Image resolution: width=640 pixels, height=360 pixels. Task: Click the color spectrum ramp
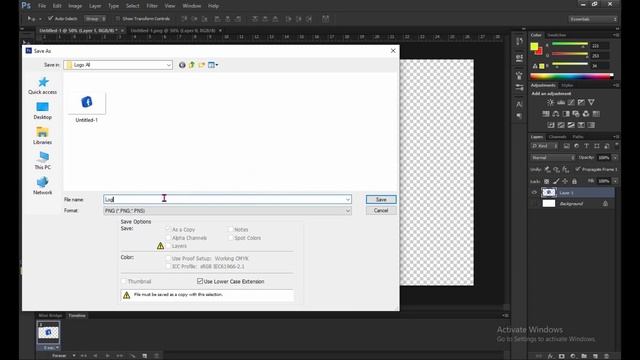point(571,76)
